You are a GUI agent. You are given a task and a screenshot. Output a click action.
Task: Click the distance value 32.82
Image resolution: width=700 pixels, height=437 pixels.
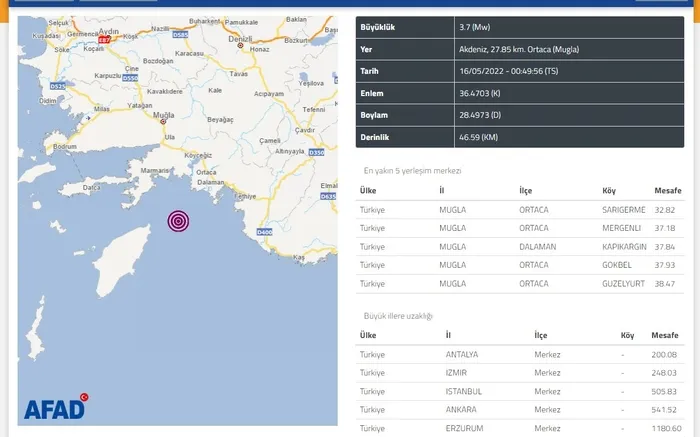[x=665, y=210]
